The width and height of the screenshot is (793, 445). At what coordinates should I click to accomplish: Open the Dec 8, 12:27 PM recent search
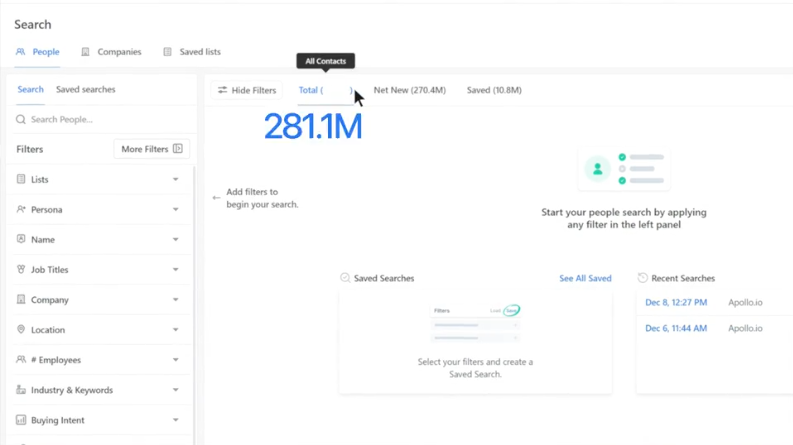pos(676,302)
